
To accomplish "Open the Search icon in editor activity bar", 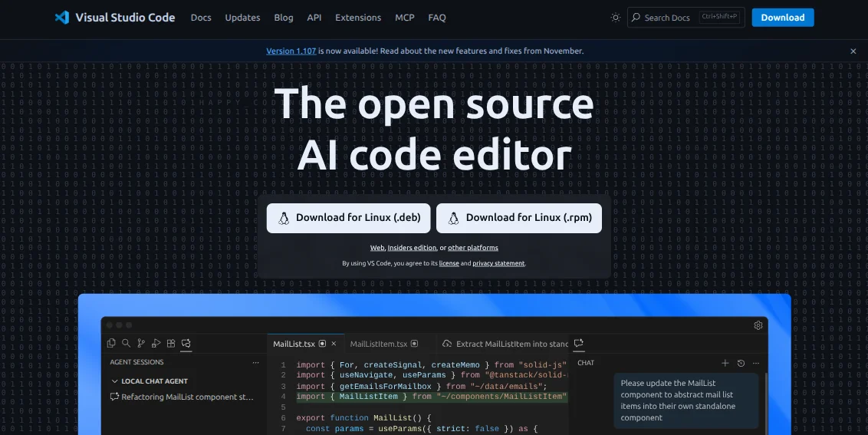I will [126, 343].
